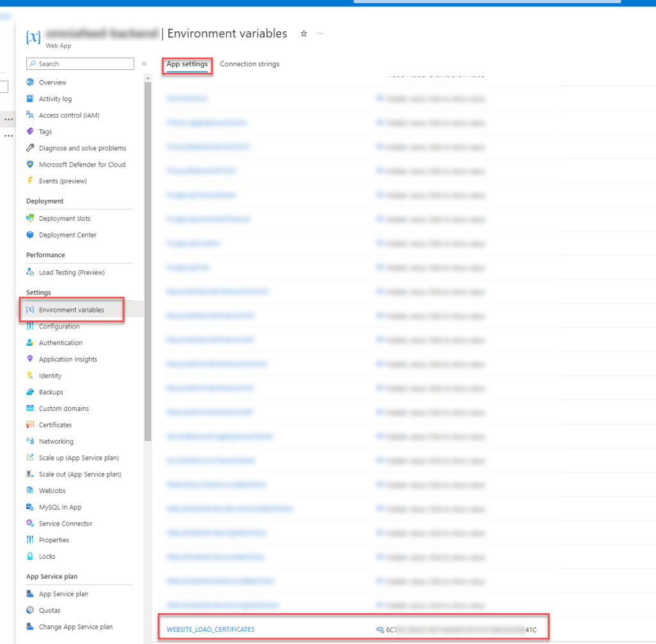Open the WEBSITE_LOAD_CERTIFICATES setting link
656x644 pixels.
[210, 630]
